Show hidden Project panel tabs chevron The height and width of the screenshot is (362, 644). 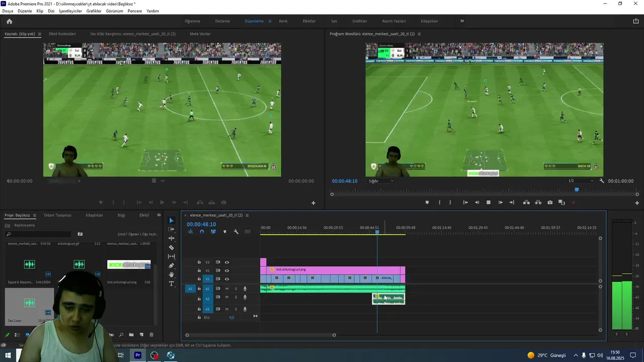(x=159, y=215)
